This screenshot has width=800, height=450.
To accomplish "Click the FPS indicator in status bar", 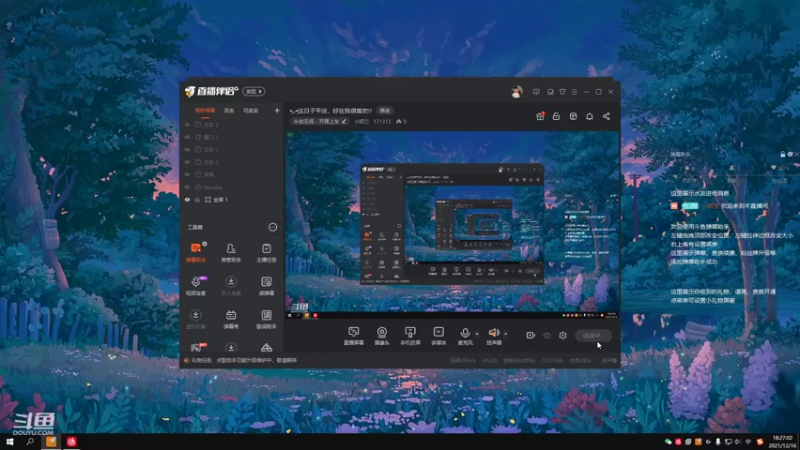I will 490,360.
